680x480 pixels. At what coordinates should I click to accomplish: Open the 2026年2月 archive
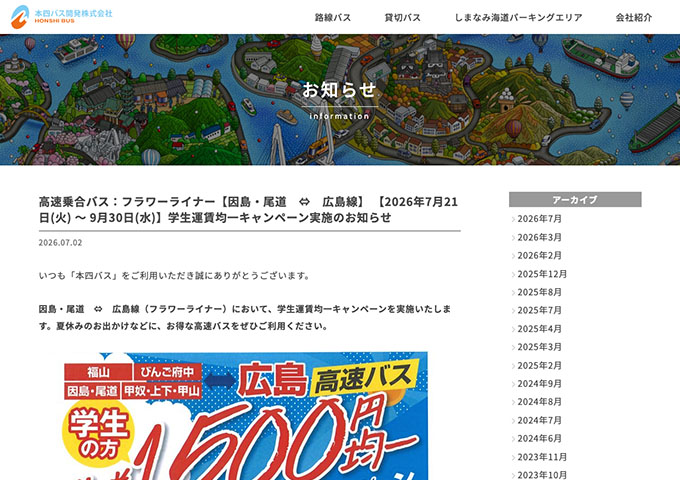[x=539, y=255]
